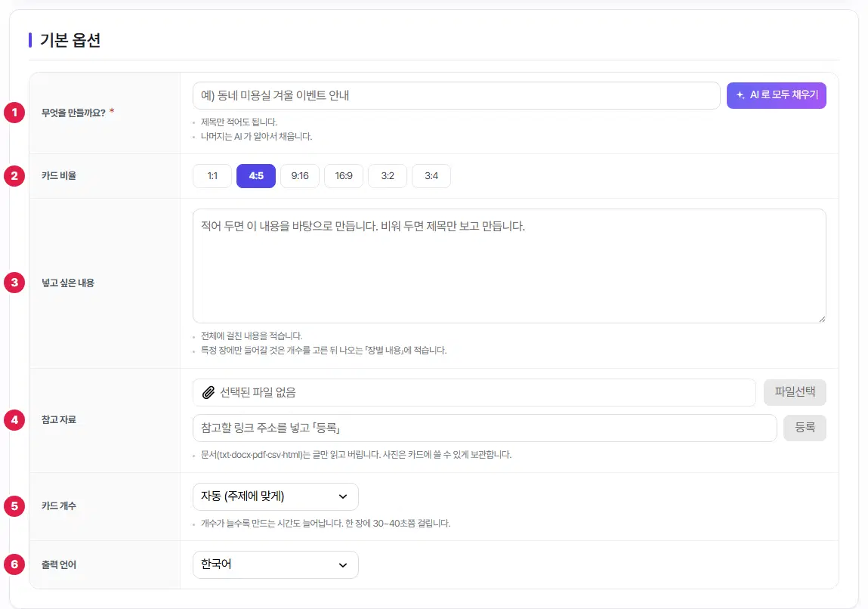868x609 pixels.
Task: Open the '한국어' output language dropdown
Action: pos(276,564)
